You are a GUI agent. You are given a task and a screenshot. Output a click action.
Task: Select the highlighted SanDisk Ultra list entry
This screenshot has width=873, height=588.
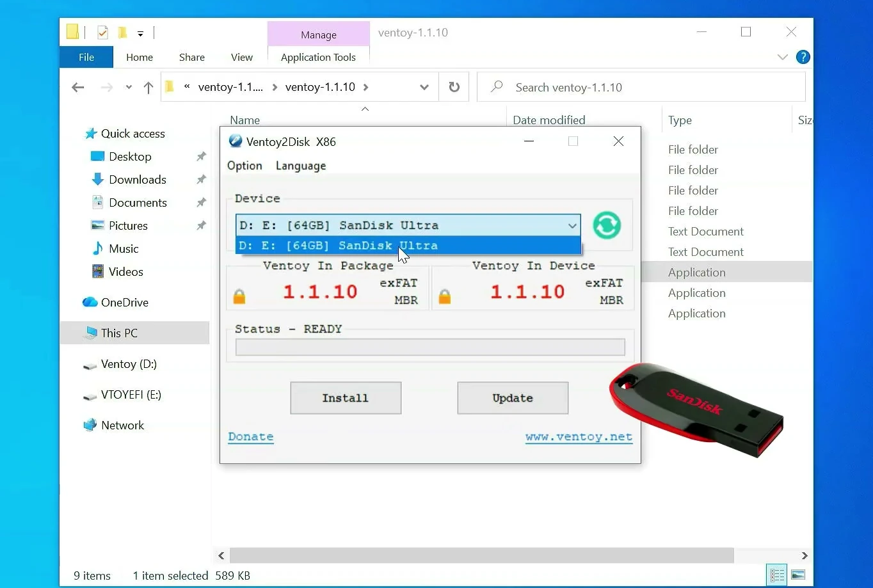click(408, 246)
